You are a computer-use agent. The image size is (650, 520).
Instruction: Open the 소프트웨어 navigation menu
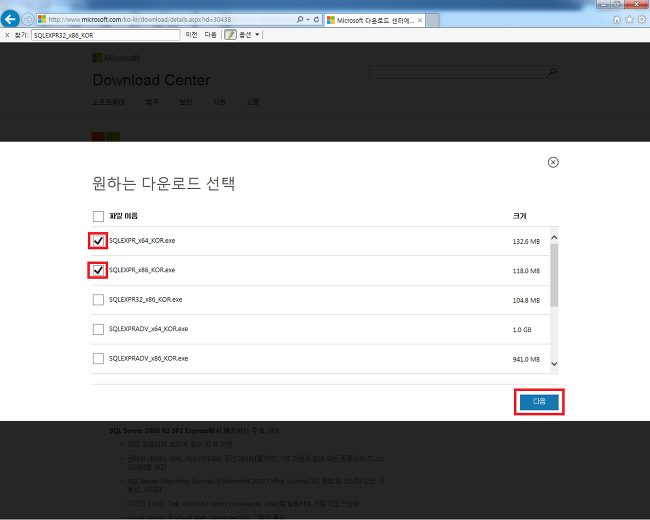109,102
